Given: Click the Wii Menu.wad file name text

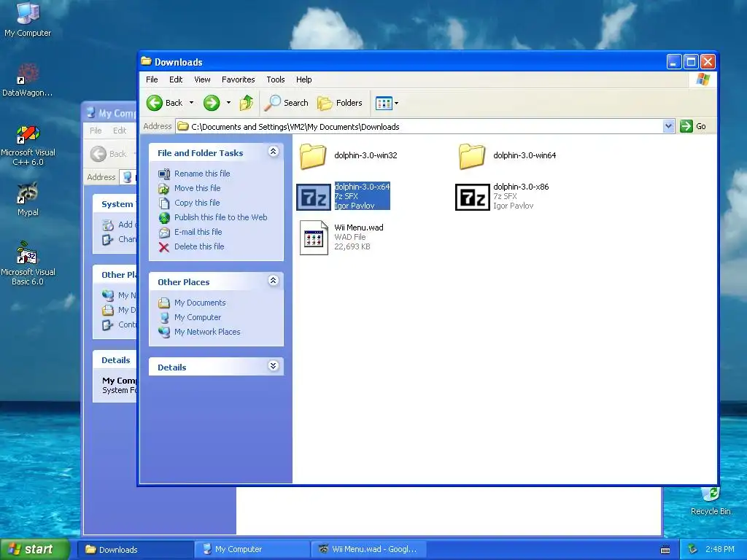Looking at the screenshot, I should point(359,227).
